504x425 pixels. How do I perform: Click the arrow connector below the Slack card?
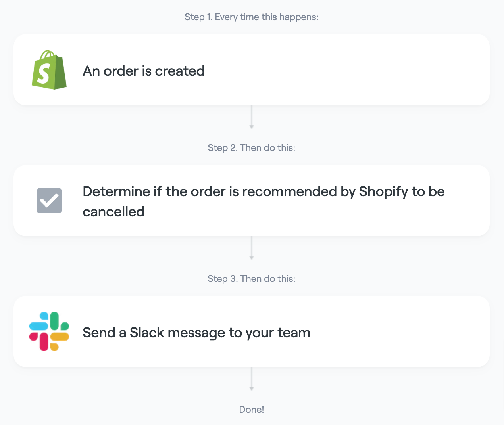pos(252,379)
